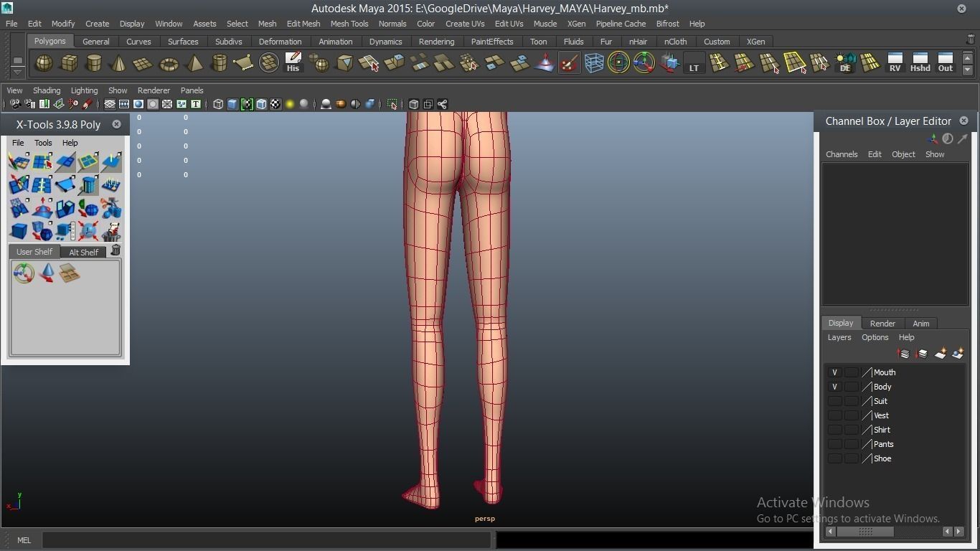
Task: Open Tools menu in X-Tools window
Action: point(43,143)
